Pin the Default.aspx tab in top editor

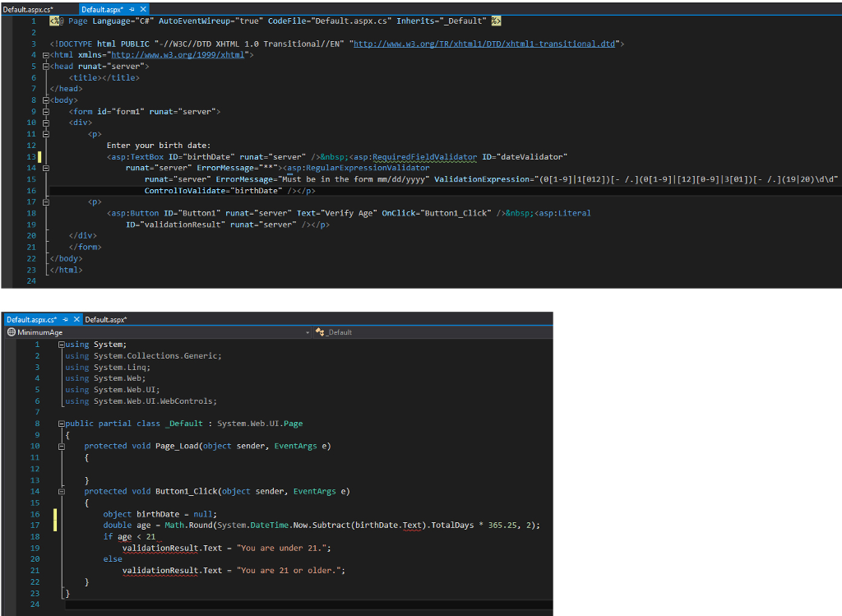tap(133, 8)
